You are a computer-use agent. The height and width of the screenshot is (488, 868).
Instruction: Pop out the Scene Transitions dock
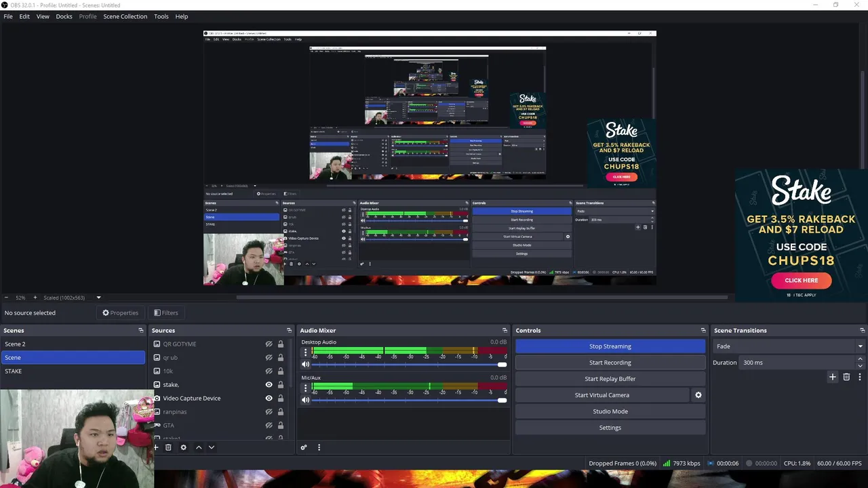(x=862, y=331)
